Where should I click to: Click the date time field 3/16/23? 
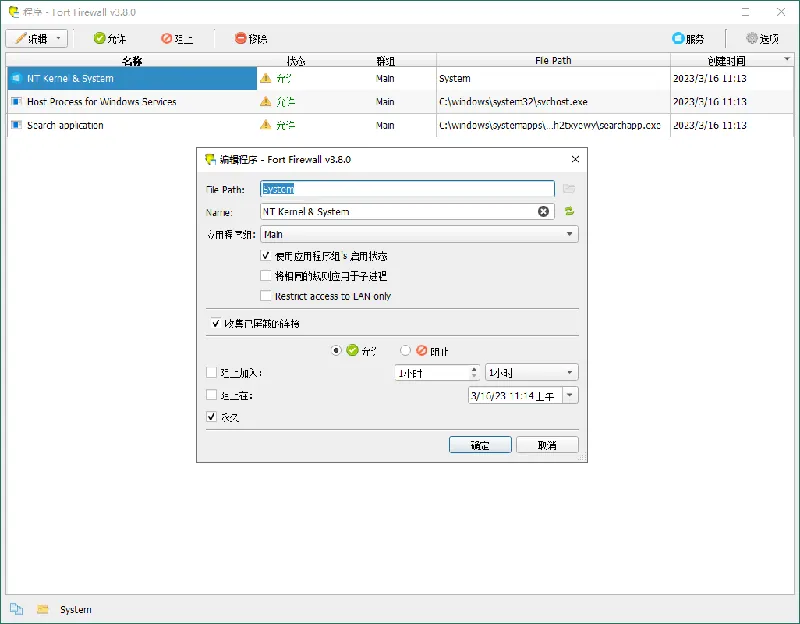click(515, 395)
